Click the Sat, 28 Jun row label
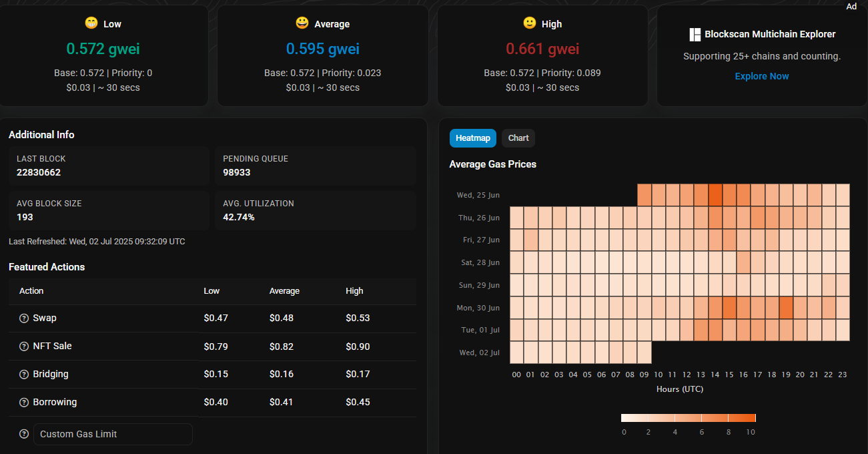This screenshot has height=454, width=868. click(479, 262)
